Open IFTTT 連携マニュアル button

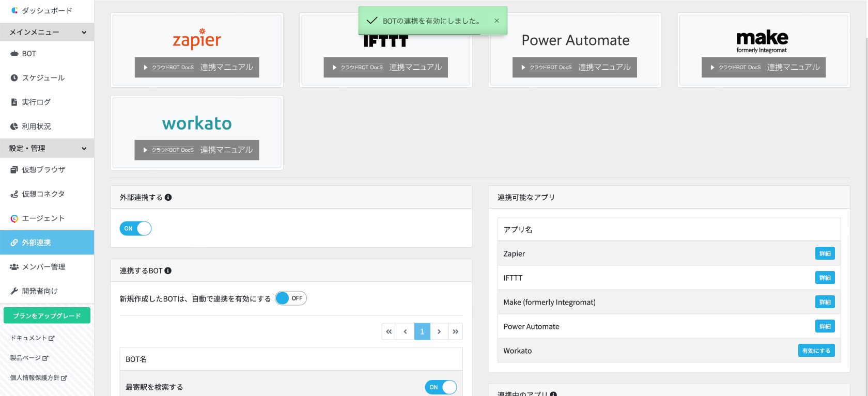tap(386, 68)
